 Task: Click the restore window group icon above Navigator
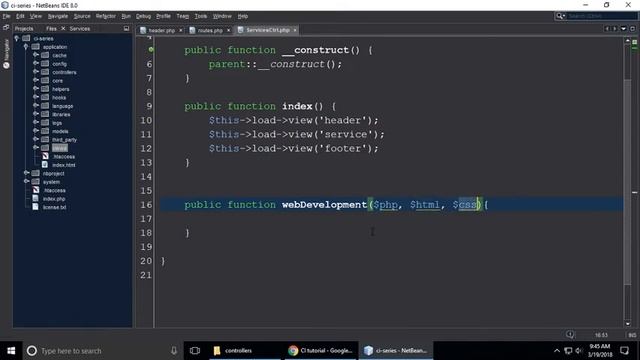[6, 28]
